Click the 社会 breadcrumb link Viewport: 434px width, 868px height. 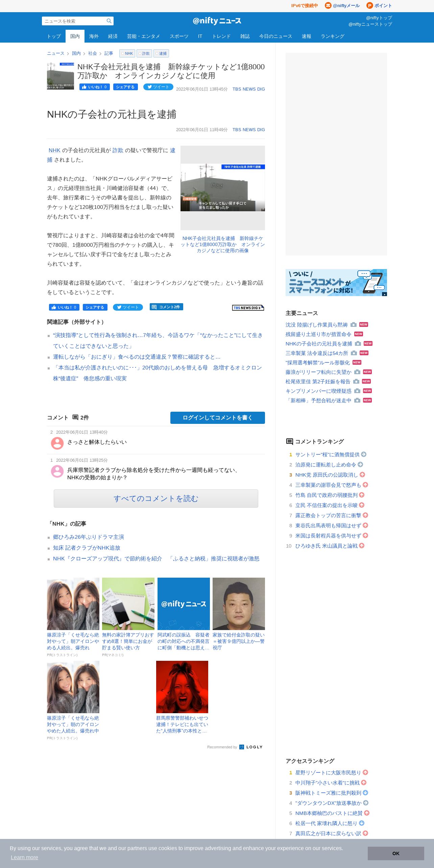tap(92, 53)
